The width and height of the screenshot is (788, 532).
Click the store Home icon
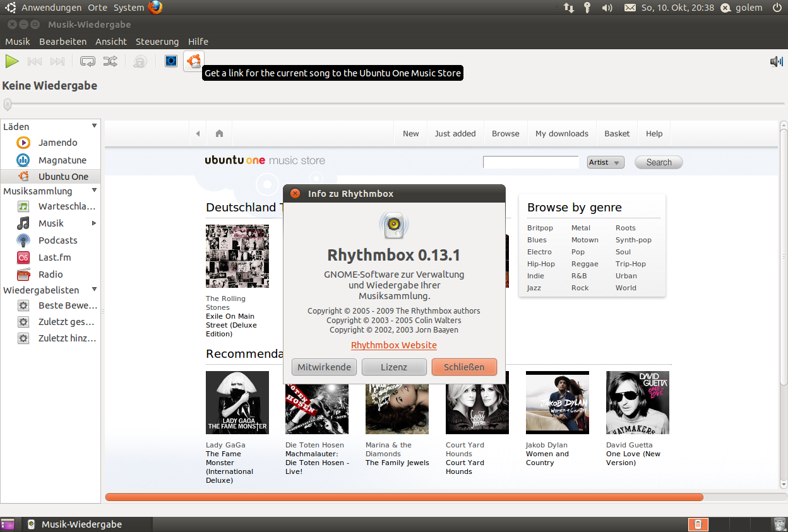click(219, 134)
